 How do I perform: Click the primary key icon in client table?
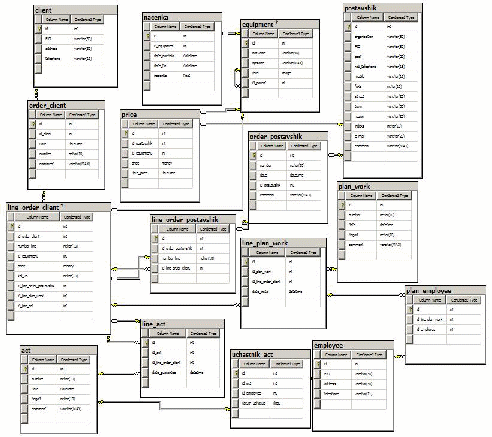pos(39,29)
